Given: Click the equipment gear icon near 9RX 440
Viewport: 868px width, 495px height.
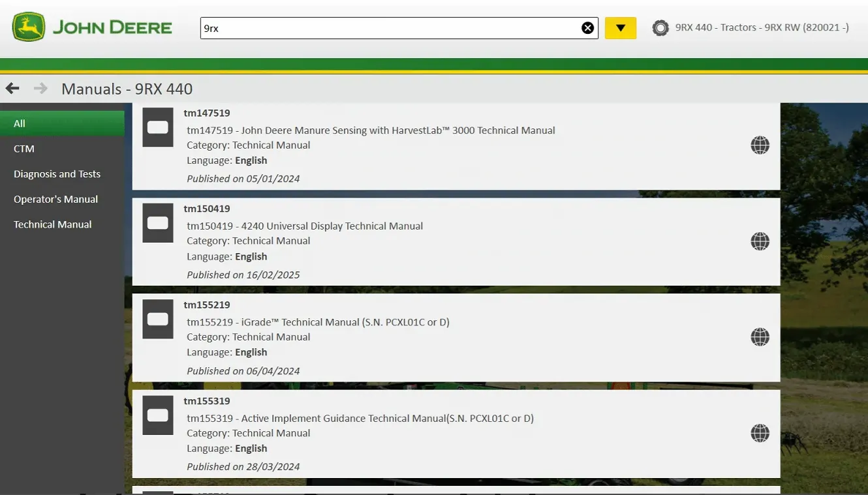Looking at the screenshot, I should (x=660, y=28).
